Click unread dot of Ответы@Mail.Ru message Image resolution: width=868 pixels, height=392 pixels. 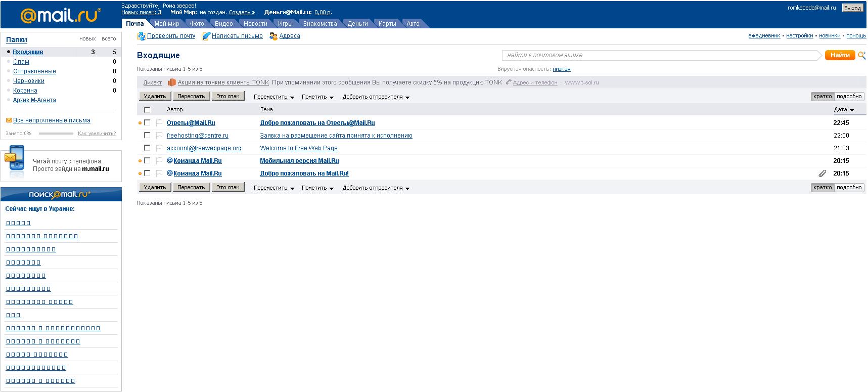pyautogui.click(x=140, y=123)
